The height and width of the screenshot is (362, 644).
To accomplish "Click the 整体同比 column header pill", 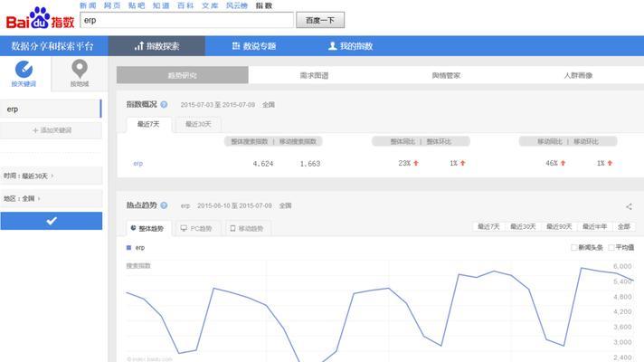I will (402, 141).
